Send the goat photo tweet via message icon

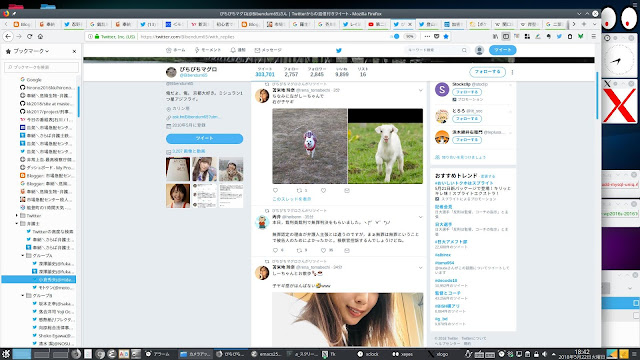click(347, 191)
